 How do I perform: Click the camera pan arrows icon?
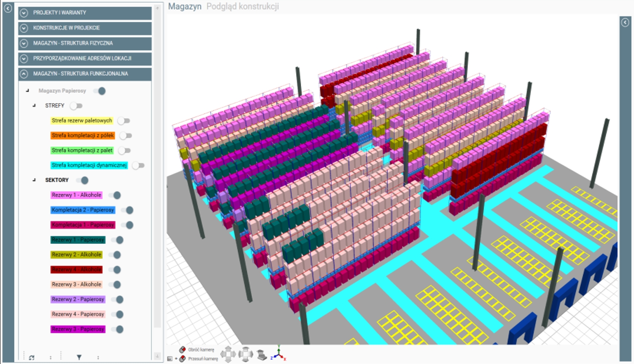pyautogui.click(x=228, y=354)
